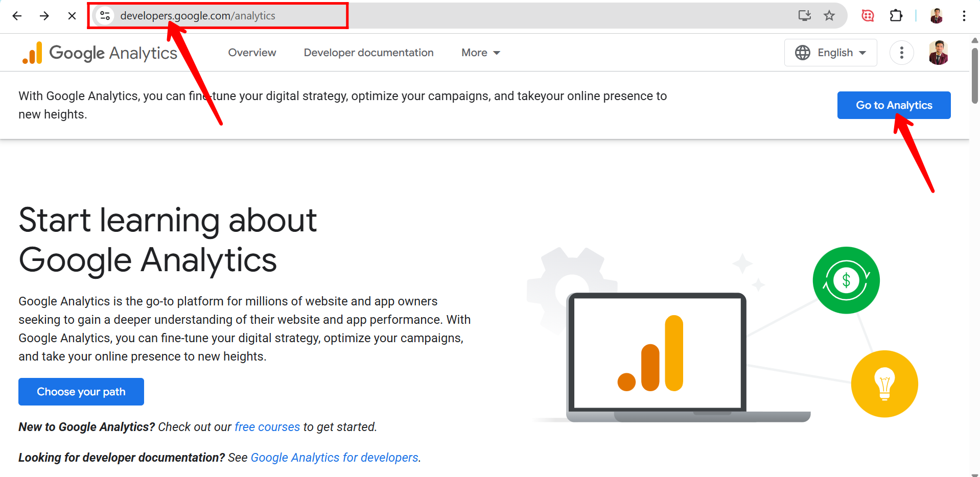Click the green dollar circle illustration
This screenshot has height=477, width=980.
pyautogui.click(x=846, y=280)
